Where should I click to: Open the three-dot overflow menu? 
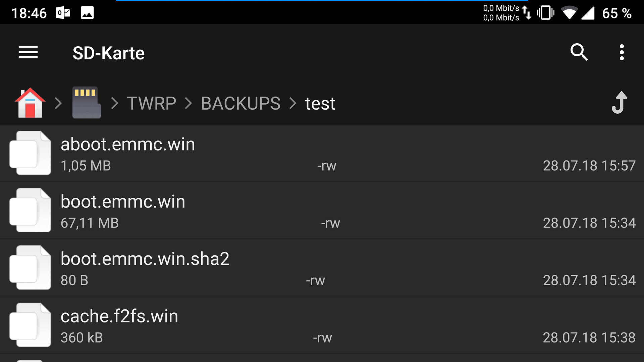click(x=622, y=53)
